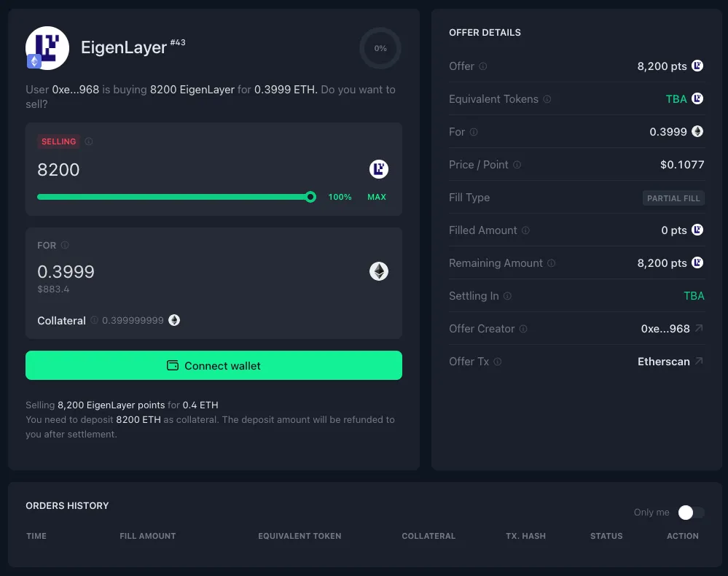Click the EQUIVALENT TOKEN column header
Screen dimensions: 728x576
click(x=300, y=536)
